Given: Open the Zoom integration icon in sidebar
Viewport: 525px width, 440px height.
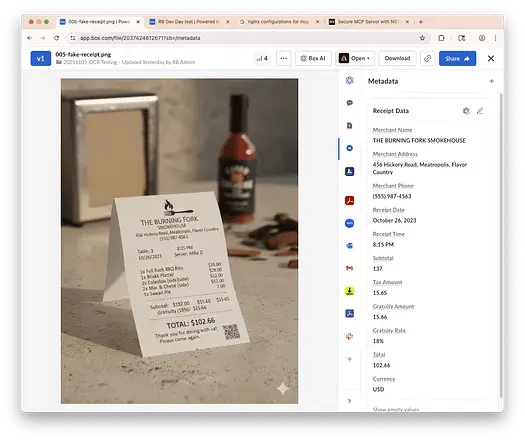Looking at the screenshot, I should pyautogui.click(x=349, y=223).
